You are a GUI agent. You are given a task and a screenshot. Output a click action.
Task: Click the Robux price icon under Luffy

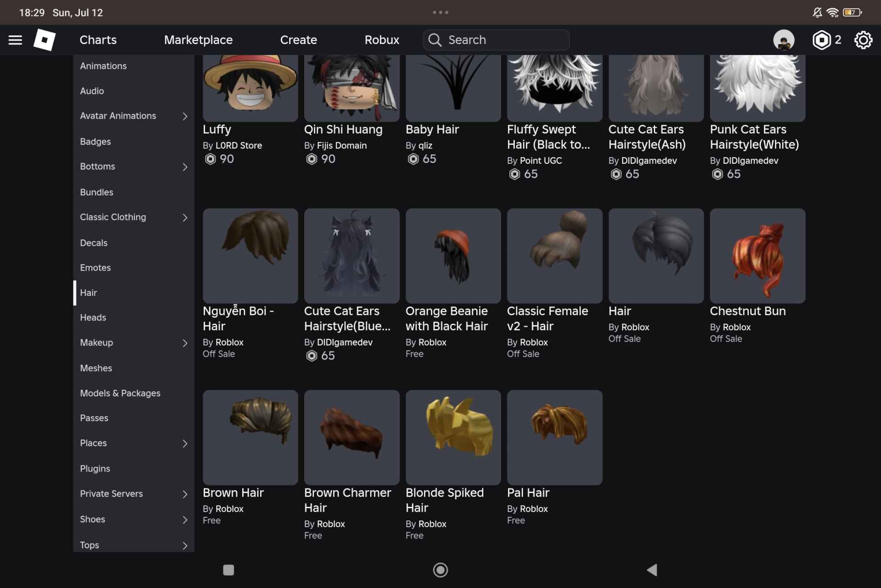pos(210,159)
